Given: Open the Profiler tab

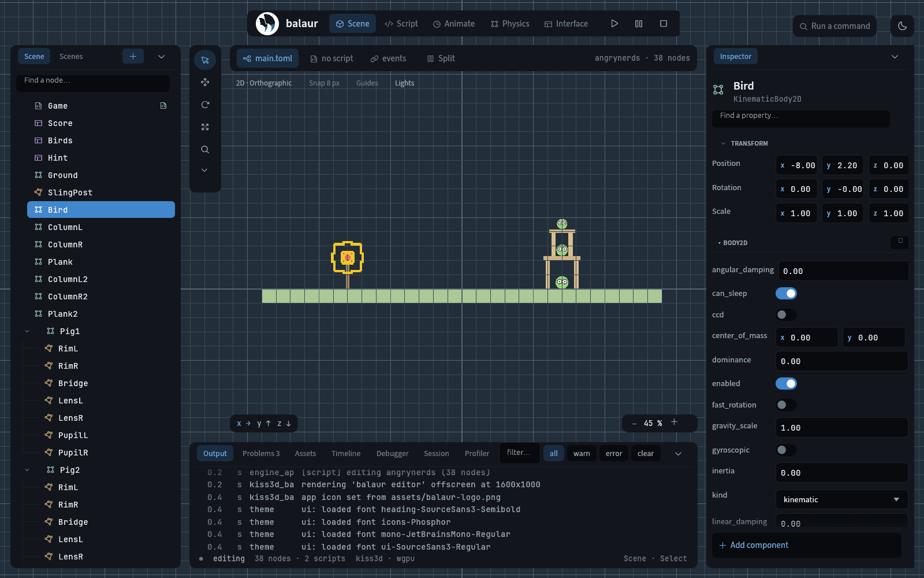Looking at the screenshot, I should (x=477, y=454).
